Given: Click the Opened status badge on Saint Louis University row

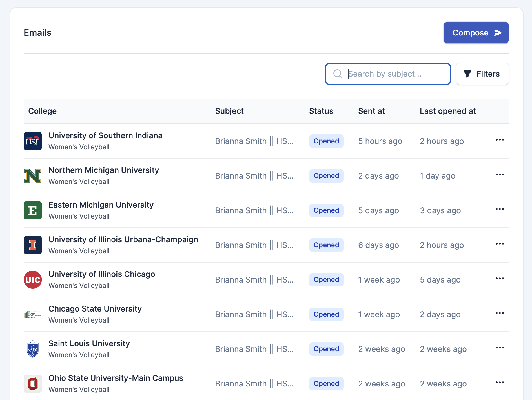Looking at the screenshot, I should pyautogui.click(x=326, y=349).
